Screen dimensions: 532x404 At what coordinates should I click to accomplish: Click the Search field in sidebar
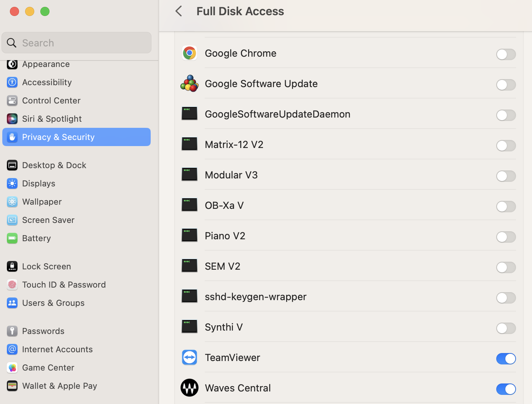point(76,43)
